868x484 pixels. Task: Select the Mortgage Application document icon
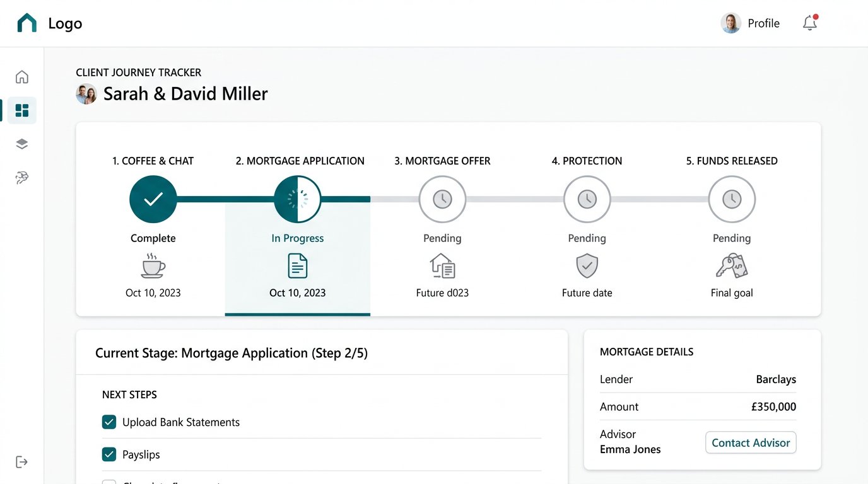point(297,265)
